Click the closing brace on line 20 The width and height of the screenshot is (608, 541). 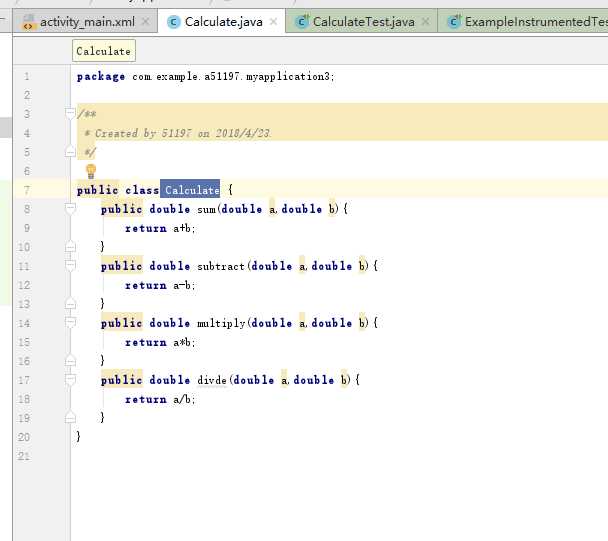(x=78, y=436)
